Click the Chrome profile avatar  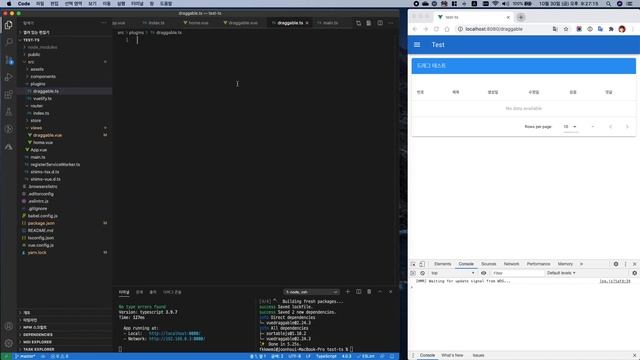click(x=622, y=29)
